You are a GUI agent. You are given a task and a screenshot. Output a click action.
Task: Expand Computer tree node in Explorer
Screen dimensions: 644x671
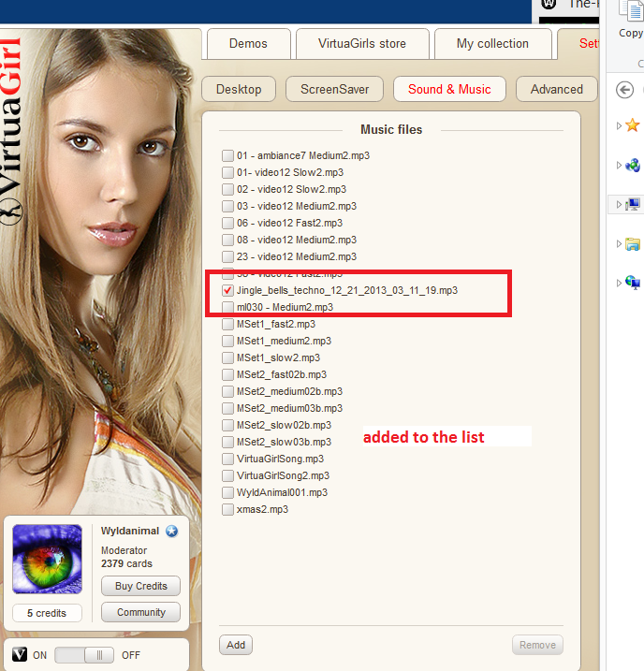pyautogui.click(x=619, y=205)
